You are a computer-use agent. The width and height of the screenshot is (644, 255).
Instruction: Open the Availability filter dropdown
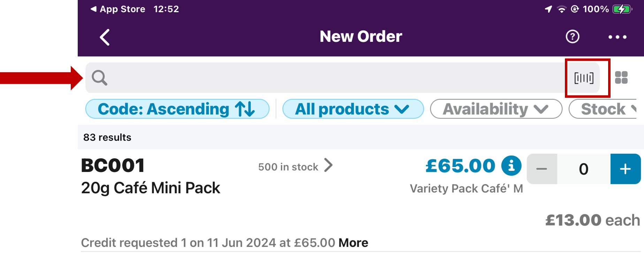click(x=496, y=109)
